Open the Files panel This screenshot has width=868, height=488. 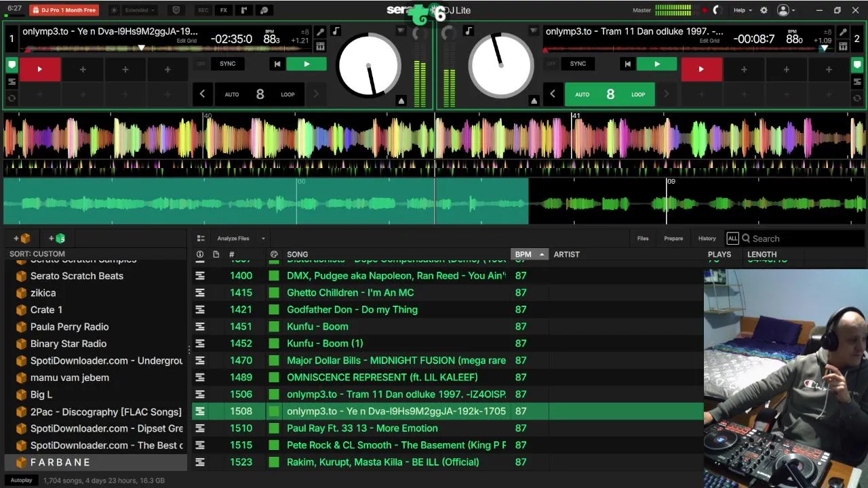click(x=643, y=239)
